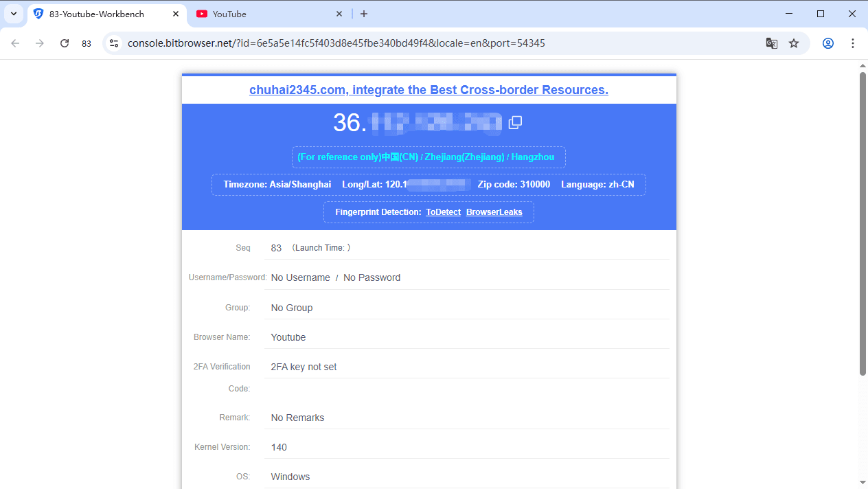Minimize the browser window
This screenshot has height=489, width=868.
(789, 14)
